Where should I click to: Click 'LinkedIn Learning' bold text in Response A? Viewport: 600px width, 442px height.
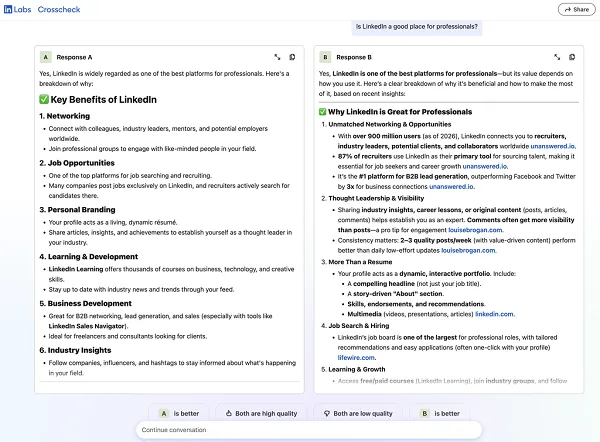(x=76, y=269)
